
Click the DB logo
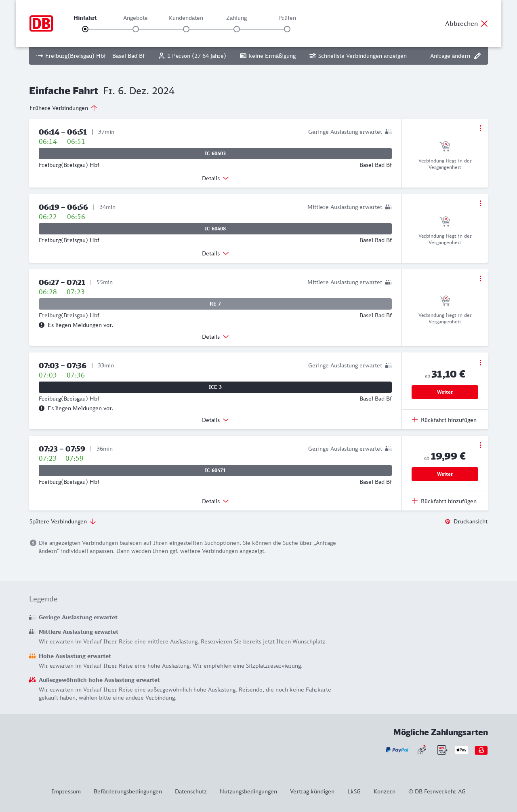click(x=41, y=23)
